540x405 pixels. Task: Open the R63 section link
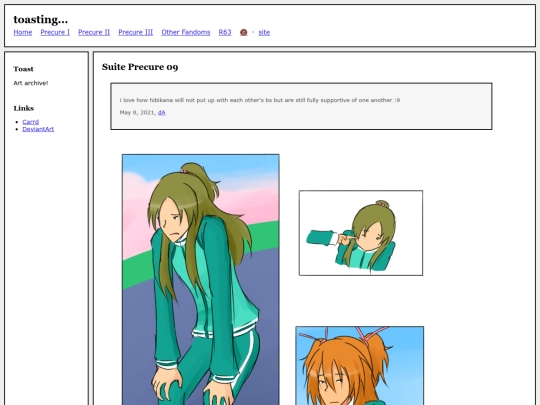(x=225, y=32)
